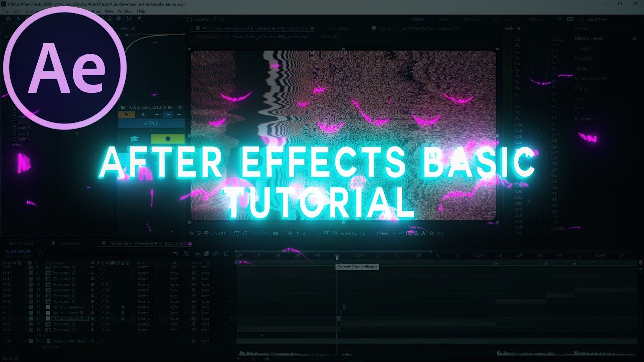Enable motion blur for the timeline
The width and height of the screenshot is (644, 362).
[x=215, y=254]
